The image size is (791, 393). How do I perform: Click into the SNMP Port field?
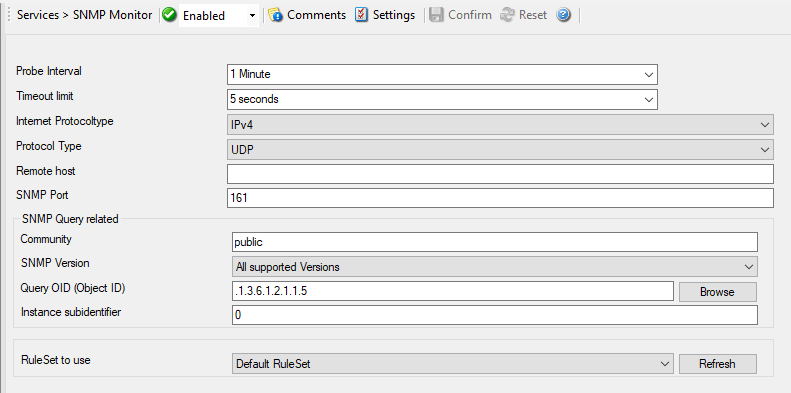(500, 198)
